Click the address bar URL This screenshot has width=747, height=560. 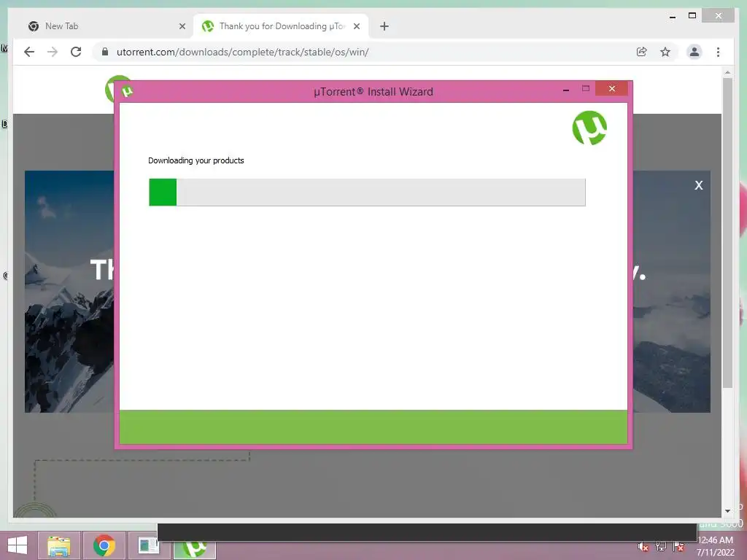click(x=242, y=52)
